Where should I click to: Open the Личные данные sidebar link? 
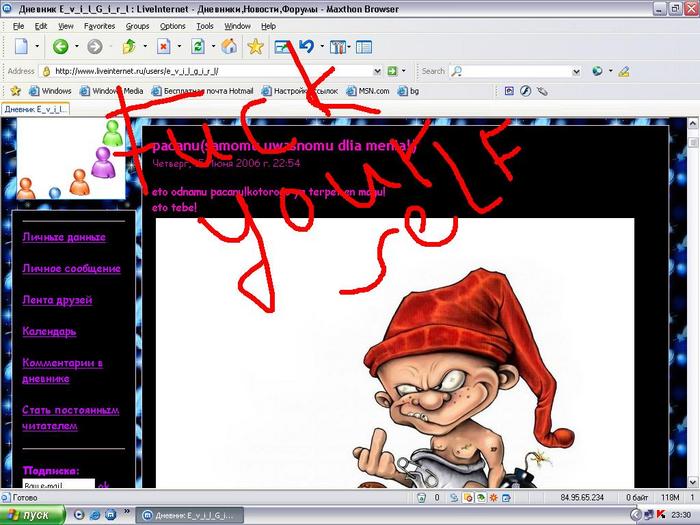[64, 237]
